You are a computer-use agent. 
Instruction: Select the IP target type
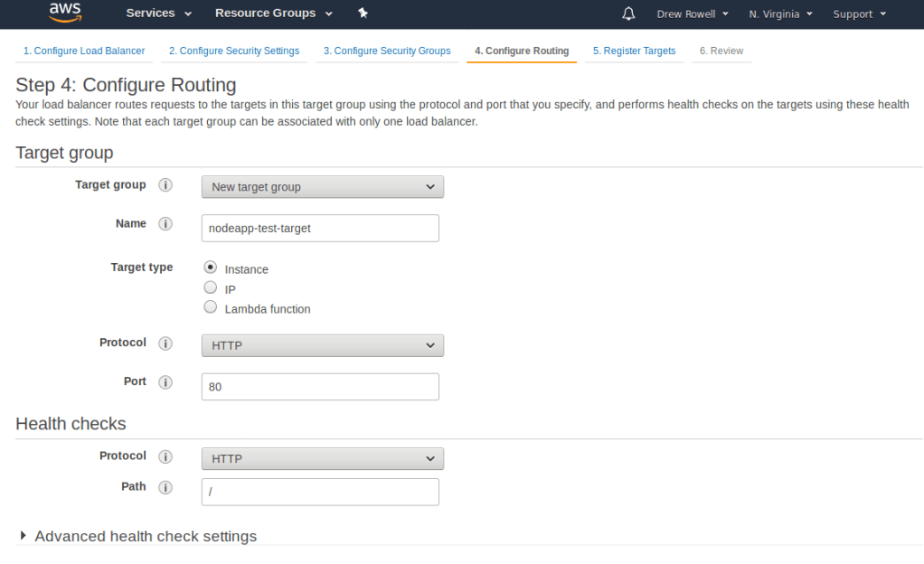click(x=211, y=288)
